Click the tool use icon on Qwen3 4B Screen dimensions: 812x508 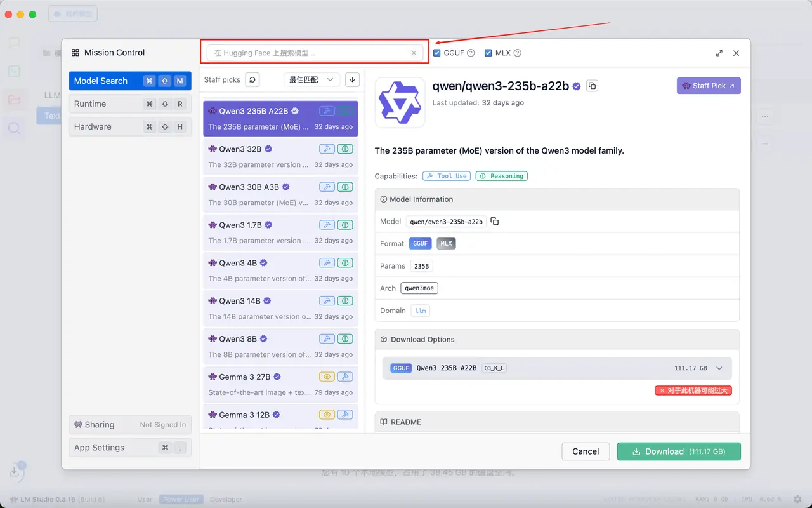327,264
